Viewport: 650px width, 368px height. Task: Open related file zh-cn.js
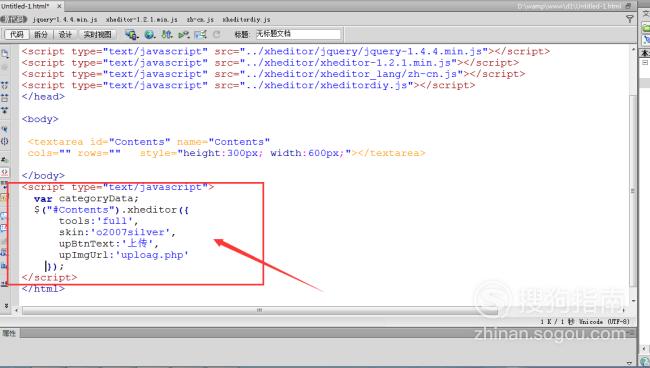point(200,19)
